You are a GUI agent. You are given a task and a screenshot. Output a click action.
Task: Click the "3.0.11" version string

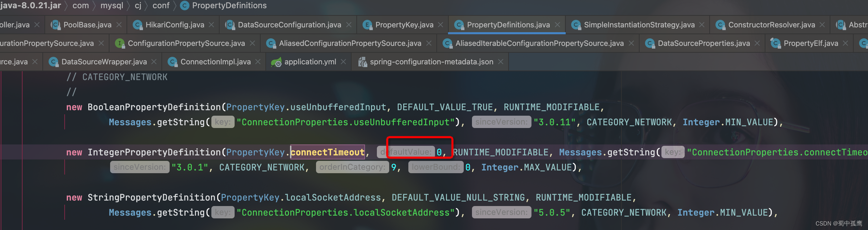(554, 122)
